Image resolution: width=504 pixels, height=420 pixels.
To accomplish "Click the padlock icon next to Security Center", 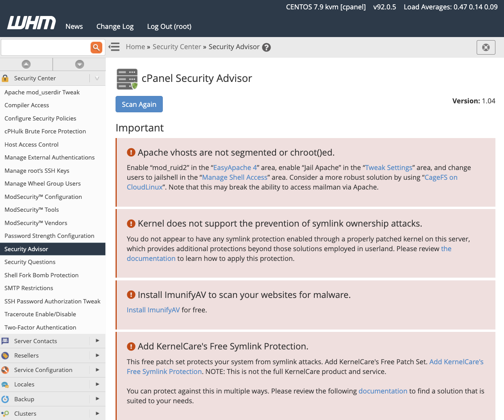I will click(5, 78).
